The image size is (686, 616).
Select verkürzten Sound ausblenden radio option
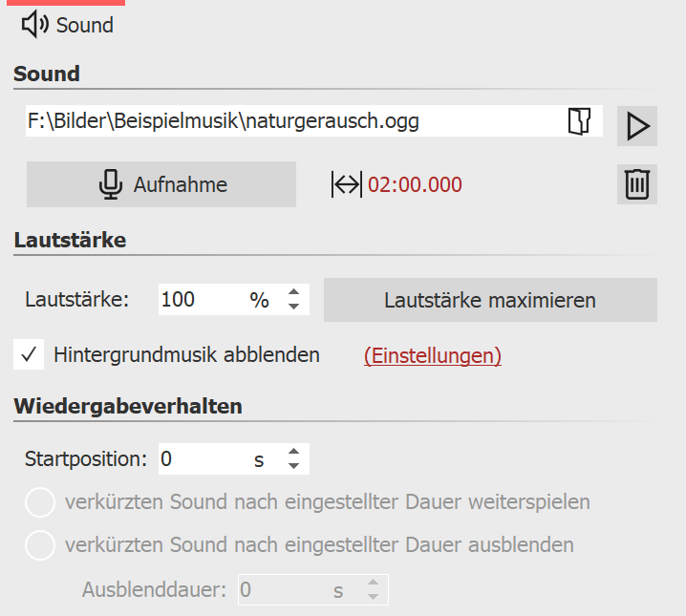click(x=40, y=545)
